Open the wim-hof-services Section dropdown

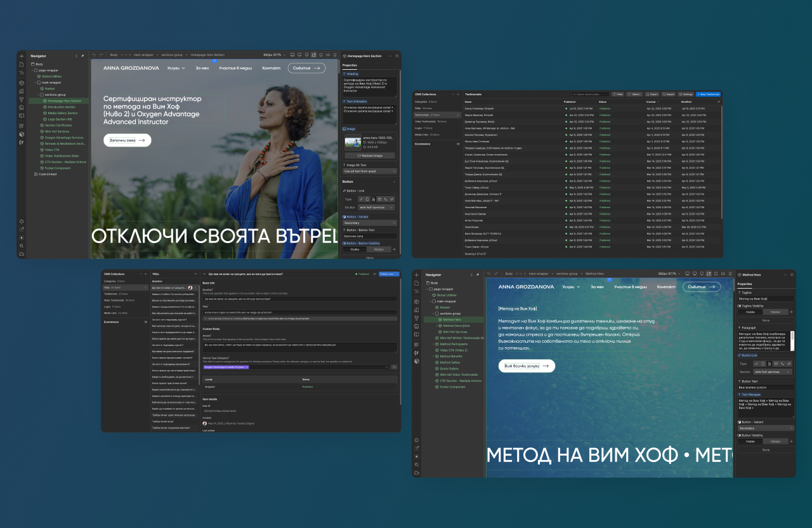point(374,208)
